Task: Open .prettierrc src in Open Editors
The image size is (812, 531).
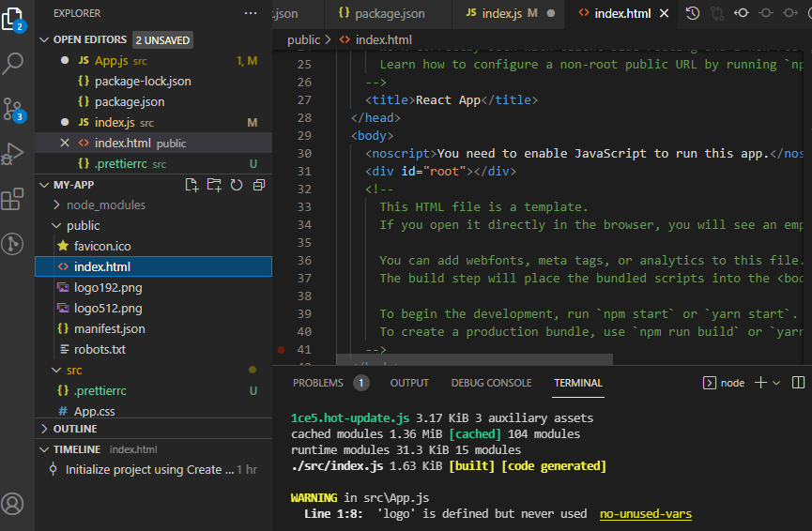Action: [x=153, y=163]
